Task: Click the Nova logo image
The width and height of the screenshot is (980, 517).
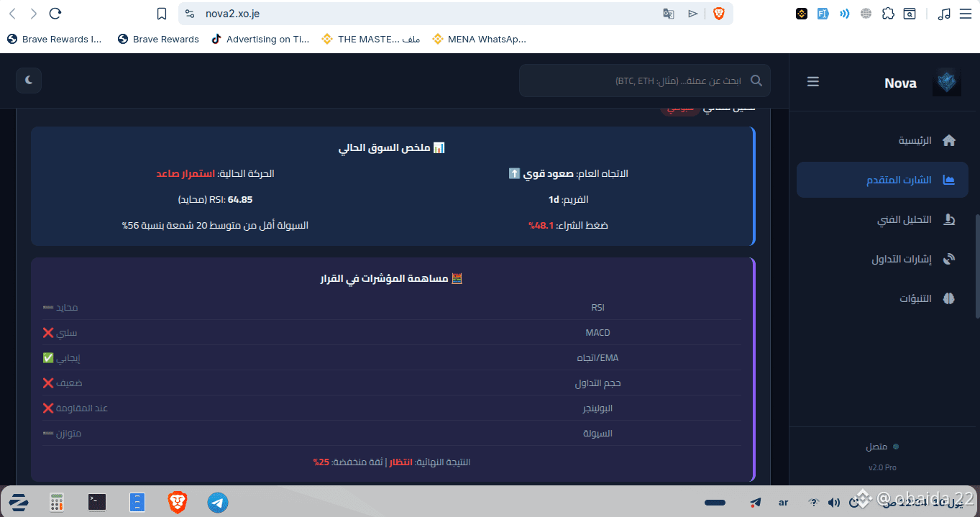Action: tap(947, 82)
